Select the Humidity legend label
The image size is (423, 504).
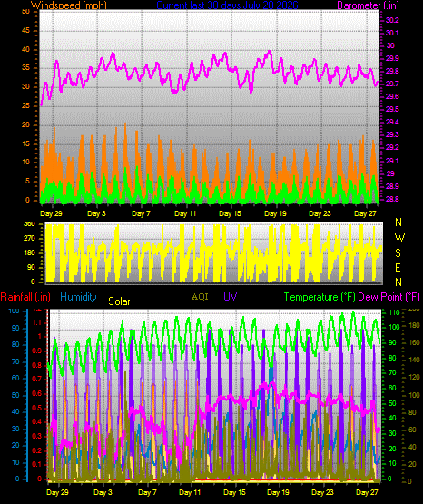[x=78, y=297]
